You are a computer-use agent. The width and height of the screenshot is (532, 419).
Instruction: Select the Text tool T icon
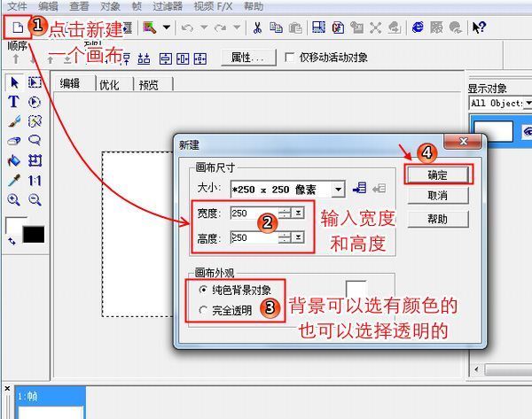point(13,101)
